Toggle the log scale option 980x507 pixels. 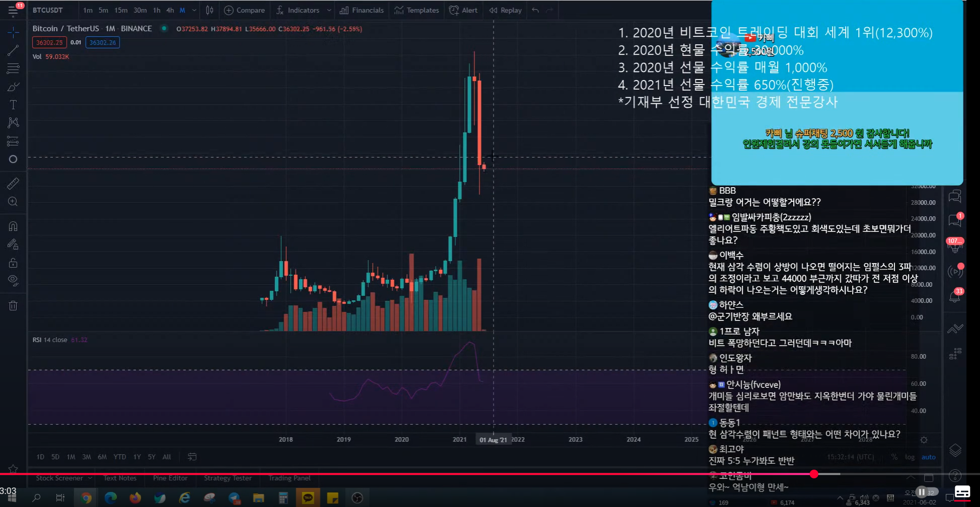(910, 457)
